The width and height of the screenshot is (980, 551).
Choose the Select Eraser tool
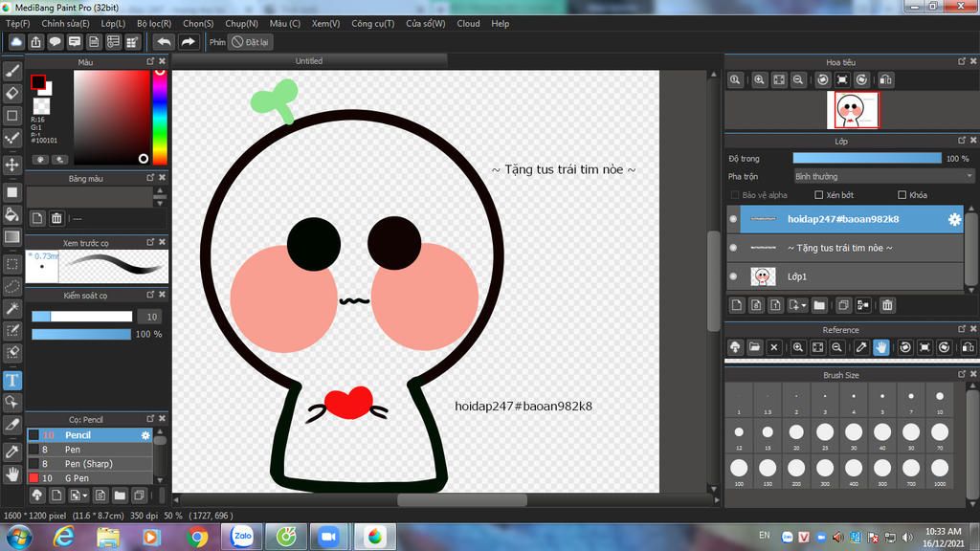(11, 353)
